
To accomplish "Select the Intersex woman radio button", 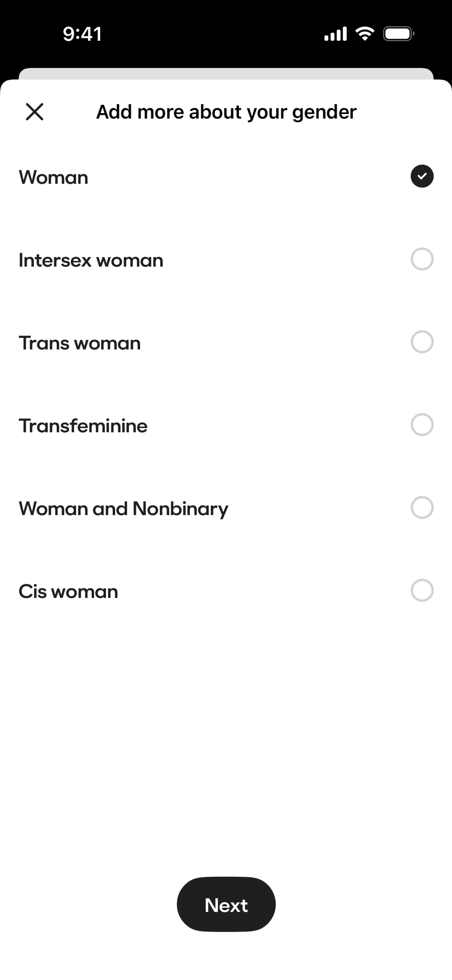I will click(422, 259).
